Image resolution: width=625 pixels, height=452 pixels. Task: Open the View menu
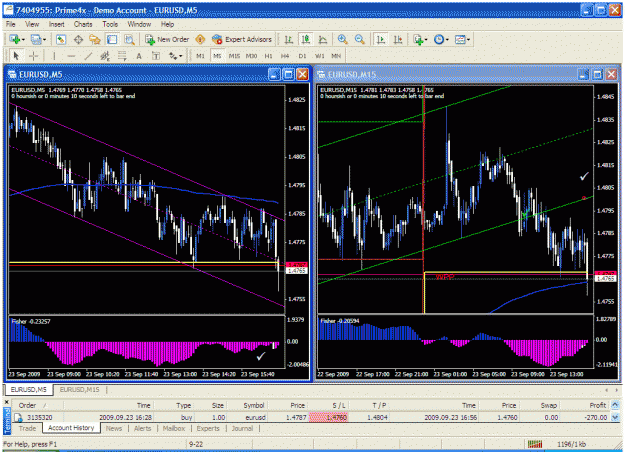(32, 24)
